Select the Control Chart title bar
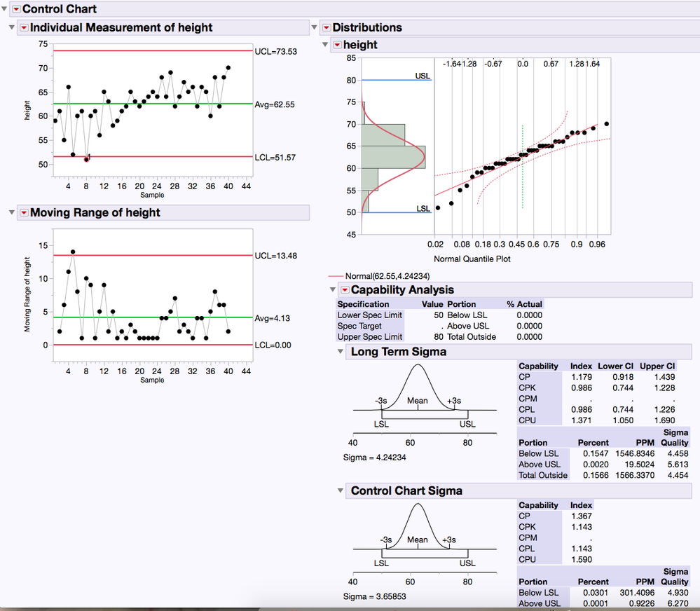The width and height of the screenshot is (700, 611). tap(355, 9)
